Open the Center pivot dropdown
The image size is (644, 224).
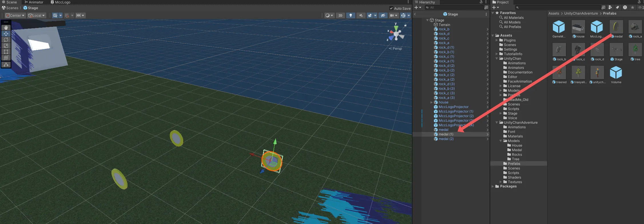click(15, 15)
